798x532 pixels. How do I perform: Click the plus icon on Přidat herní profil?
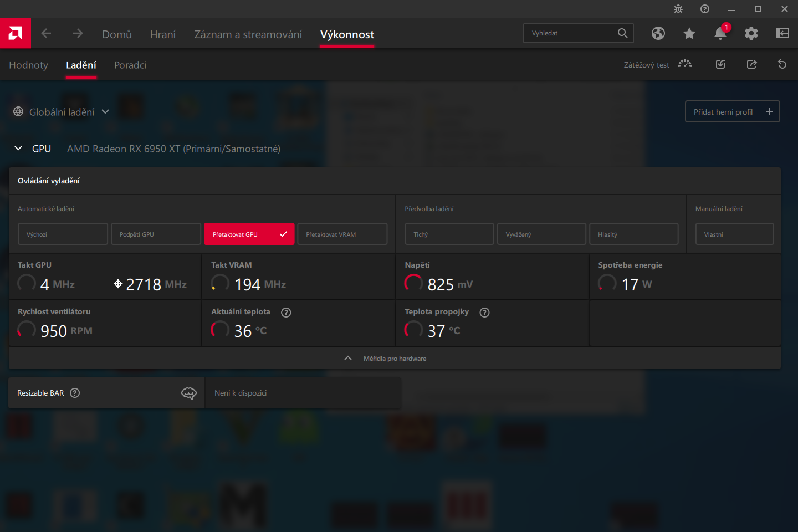[x=769, y=111]
